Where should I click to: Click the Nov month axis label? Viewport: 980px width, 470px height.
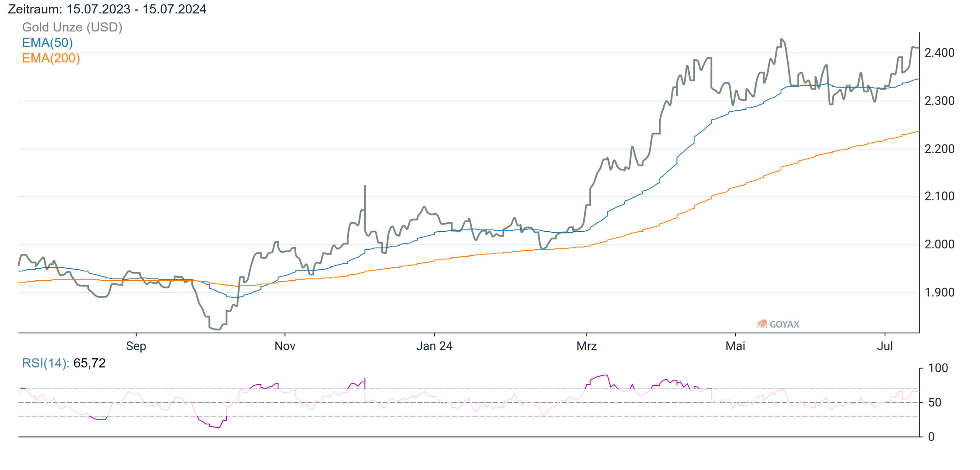pyautogui.click(x=285, y=346)
